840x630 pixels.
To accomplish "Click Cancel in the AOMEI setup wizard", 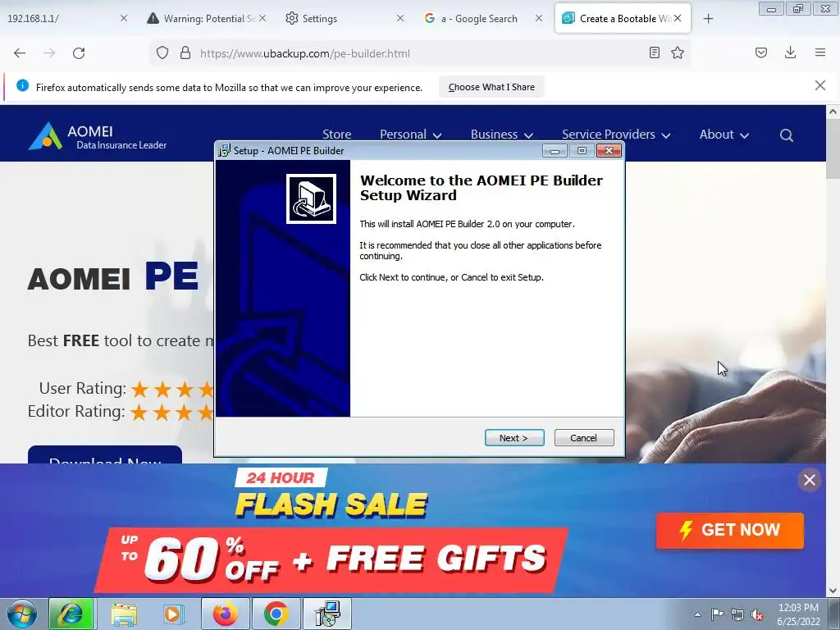I will (x=584, y=438).
